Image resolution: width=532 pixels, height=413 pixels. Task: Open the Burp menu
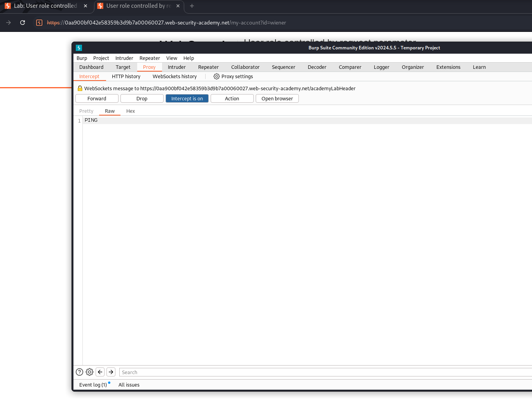click(82, 58)
